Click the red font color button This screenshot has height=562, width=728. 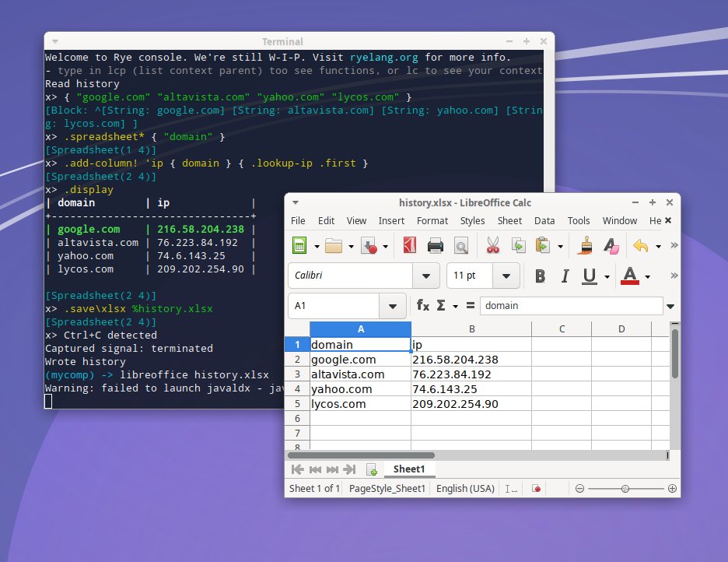coord(629,276)
